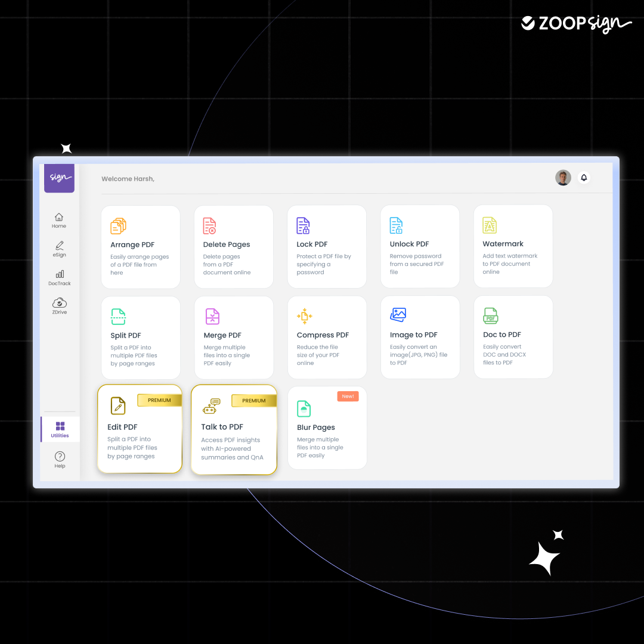Try the new Blur Pages feature
Viewport: 644px width, 644px height.
327,428
